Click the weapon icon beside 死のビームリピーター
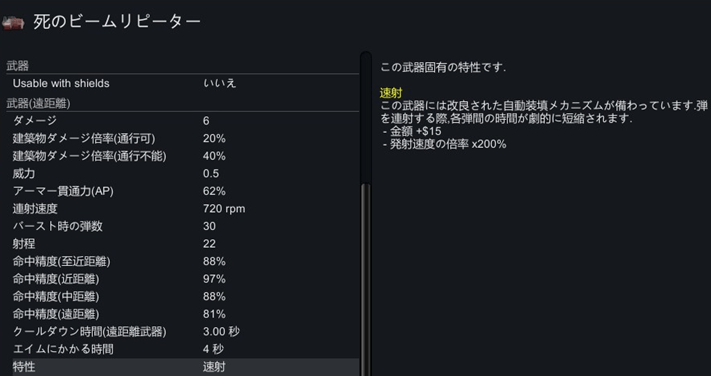This screenshot has width=711, height=376. 13,23
